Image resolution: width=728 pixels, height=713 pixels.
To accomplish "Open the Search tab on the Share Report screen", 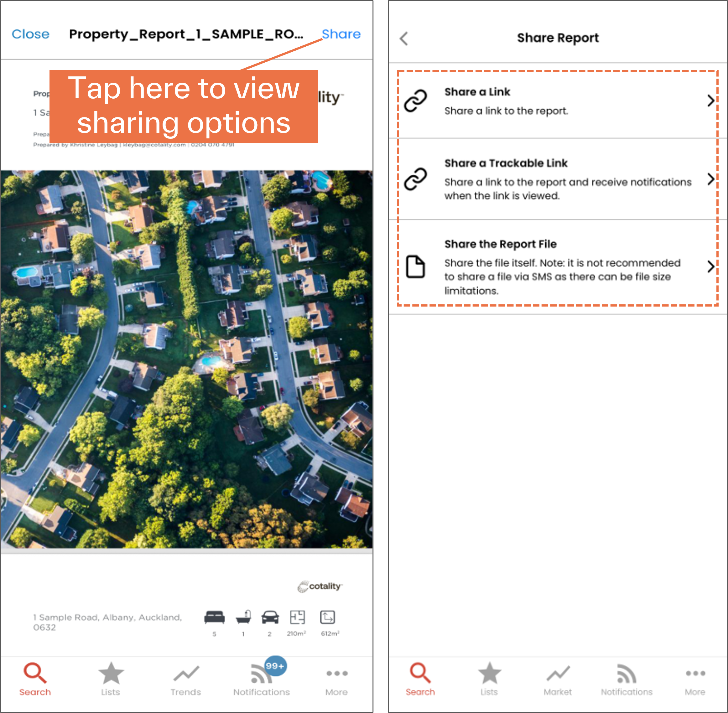I will (x=420, y=679).
